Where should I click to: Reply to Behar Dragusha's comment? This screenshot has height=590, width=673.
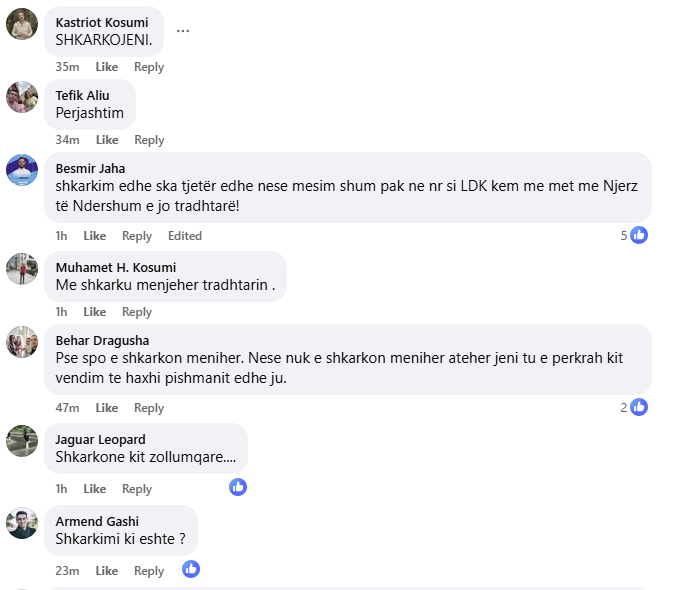(x=149, y=408)
